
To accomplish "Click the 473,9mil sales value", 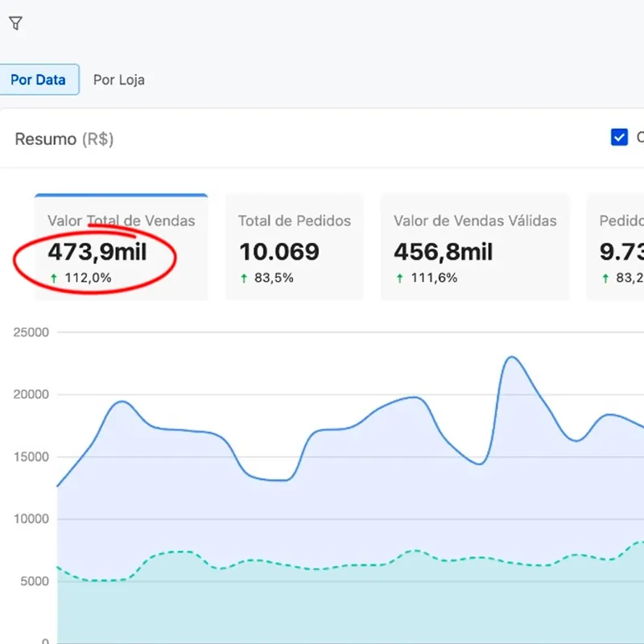I will [97, 252].
